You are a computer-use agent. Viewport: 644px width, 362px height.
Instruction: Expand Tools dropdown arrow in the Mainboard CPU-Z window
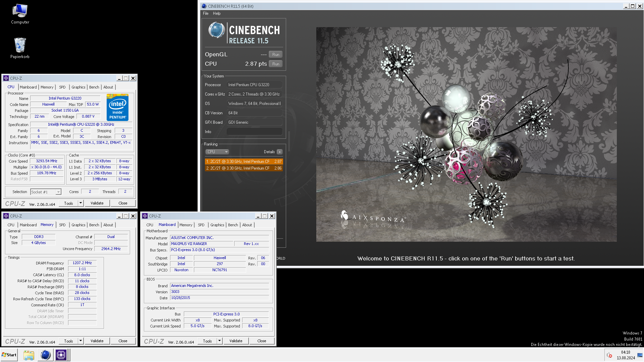(219, 341)
